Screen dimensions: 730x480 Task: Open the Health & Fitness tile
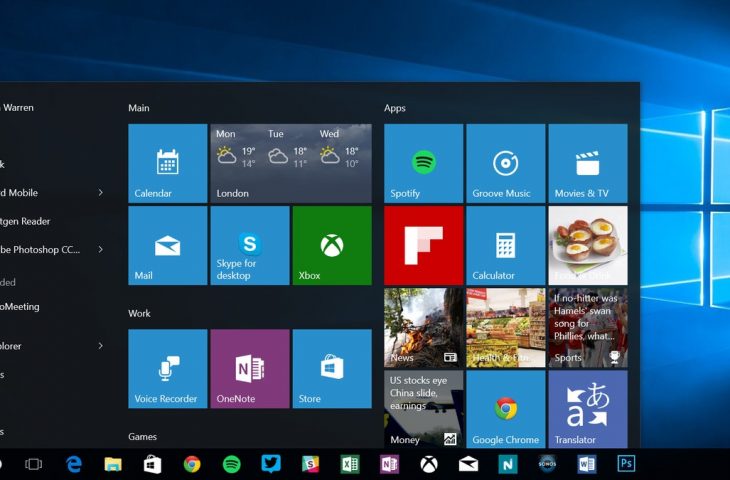pyautogui.click(x=506, y=328)
